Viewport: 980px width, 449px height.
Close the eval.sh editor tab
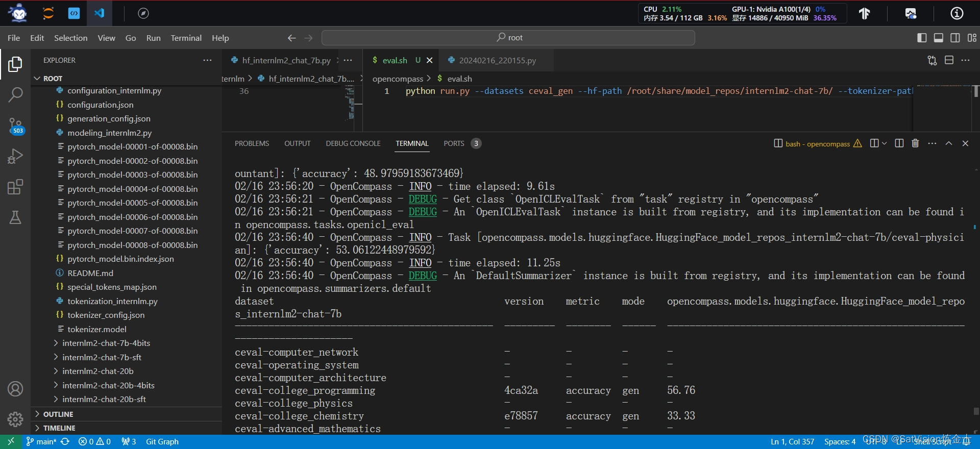pos(430,60)
